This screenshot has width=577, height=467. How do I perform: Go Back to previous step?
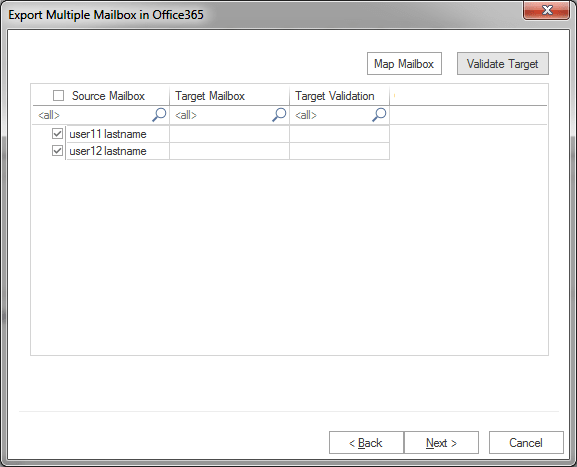tap(366, 443)
